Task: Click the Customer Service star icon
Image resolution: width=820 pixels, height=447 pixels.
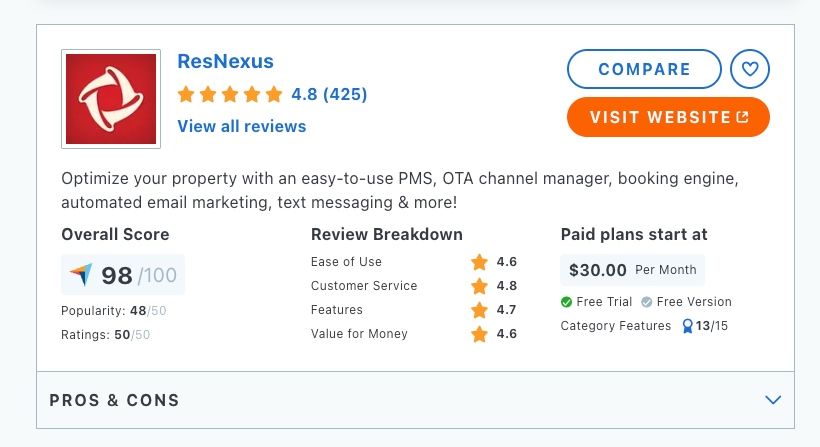Action: coord(480,286)
